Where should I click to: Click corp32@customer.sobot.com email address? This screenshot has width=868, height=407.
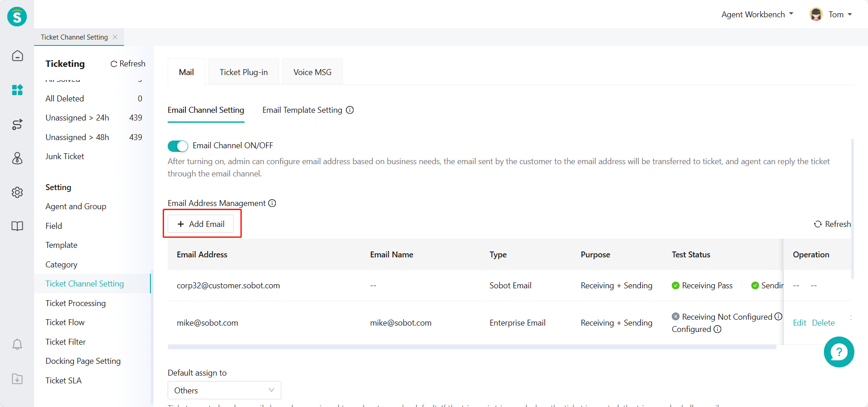(228, 286)
